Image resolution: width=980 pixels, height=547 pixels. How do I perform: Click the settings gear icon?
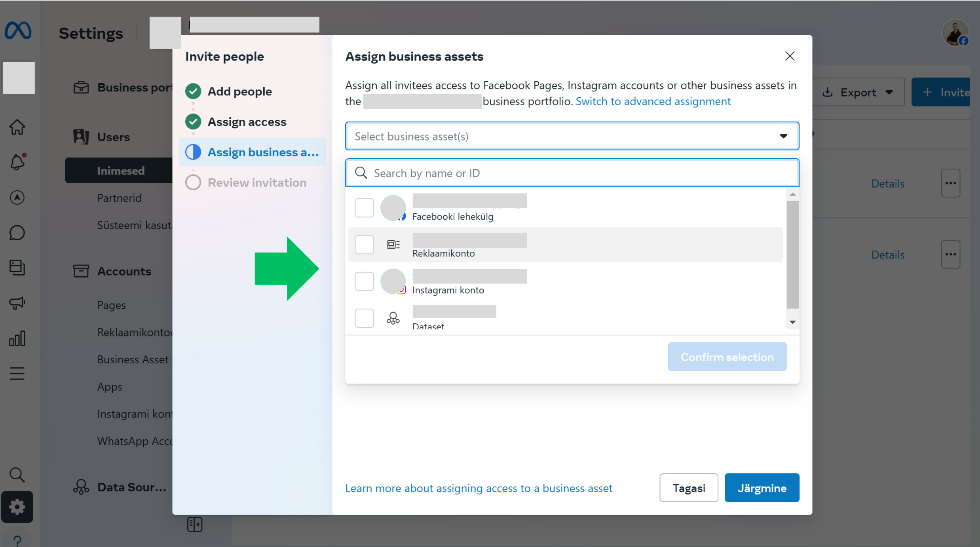point(17,507)
